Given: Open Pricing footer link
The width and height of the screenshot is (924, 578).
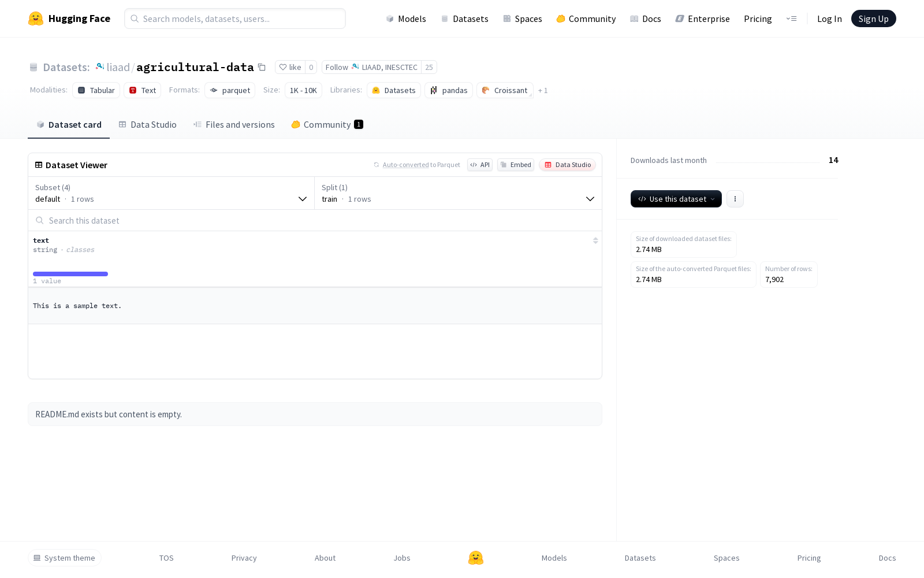Looking at the screenshot, I should [x=809, y=558].
